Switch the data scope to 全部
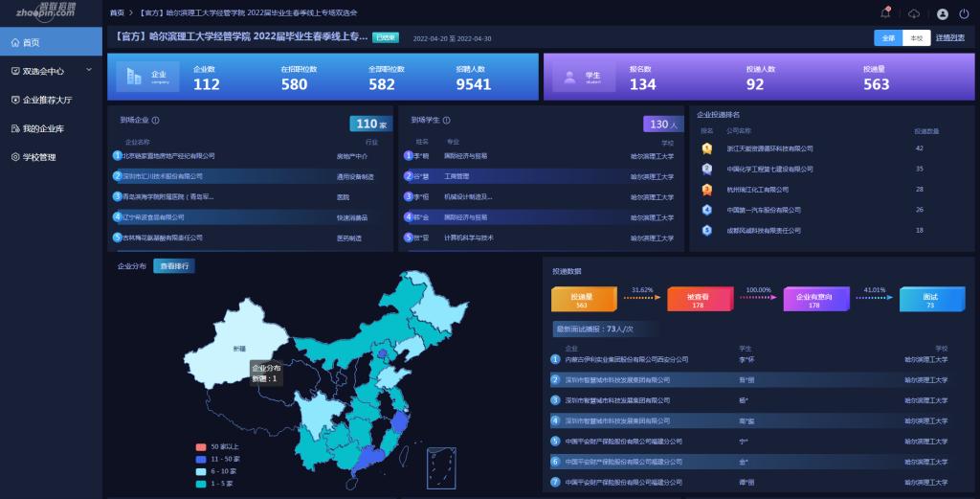980x499 pixels. [888, 38]
